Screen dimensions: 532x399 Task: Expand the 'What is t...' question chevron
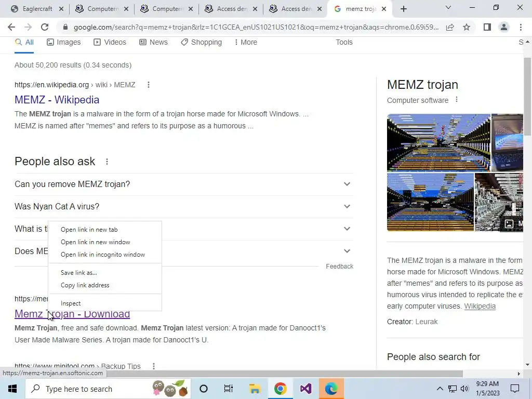coord(347,229)
